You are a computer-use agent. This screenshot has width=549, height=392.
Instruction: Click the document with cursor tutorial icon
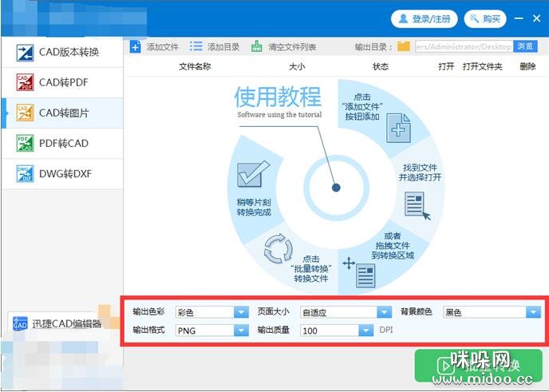click(417, 206)
